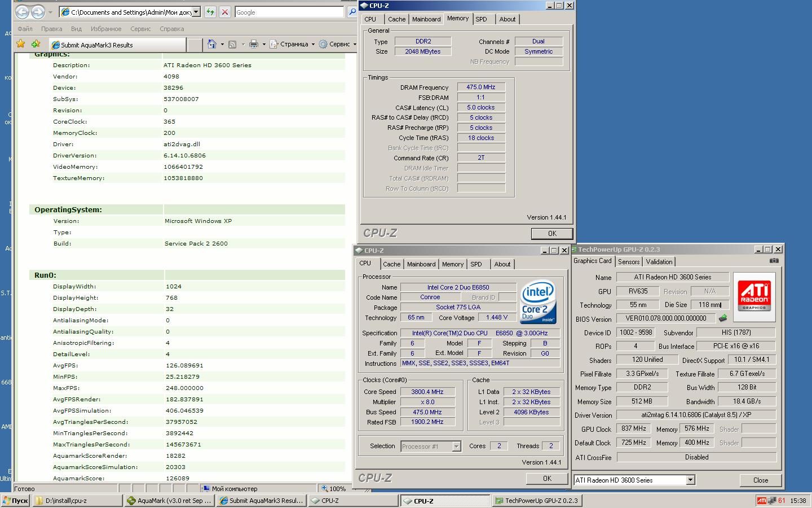Open Mainboard tab in lower CPU-Z window
The width and height of the screenshot is (812, 508).
tap(421, 264)
